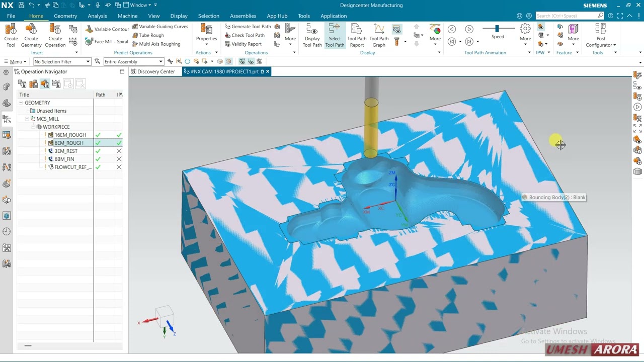Viewport: 644px width, 362px height.
Task: Open the Validity Report
Action: click(243, 44)
